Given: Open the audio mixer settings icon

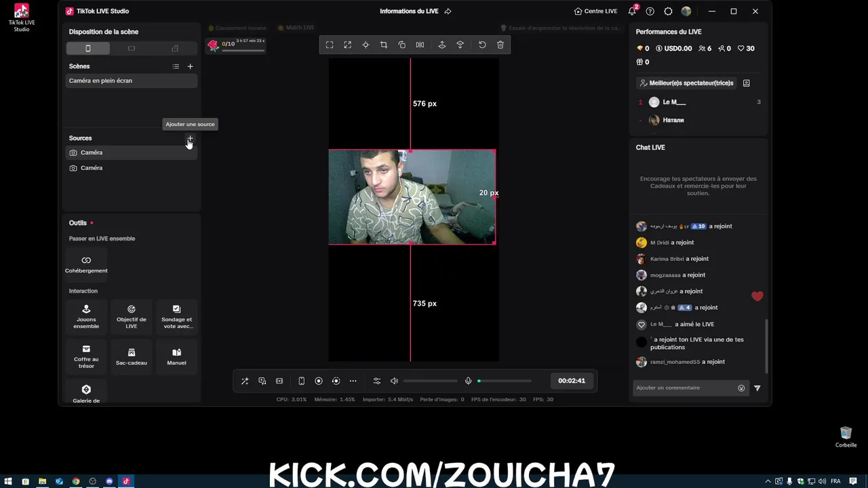Looking at the screenshot, I should (x=377, y=381).
